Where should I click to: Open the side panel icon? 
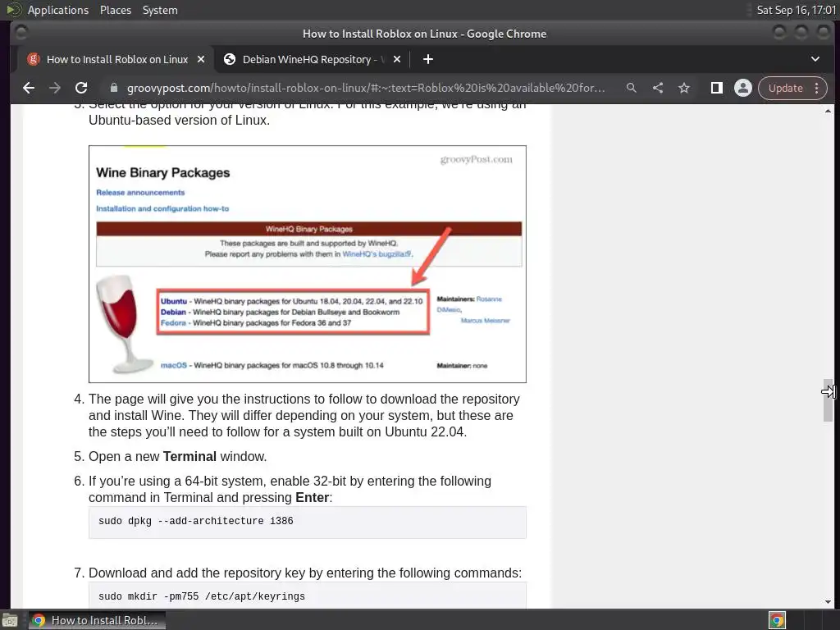coord(716,88)
